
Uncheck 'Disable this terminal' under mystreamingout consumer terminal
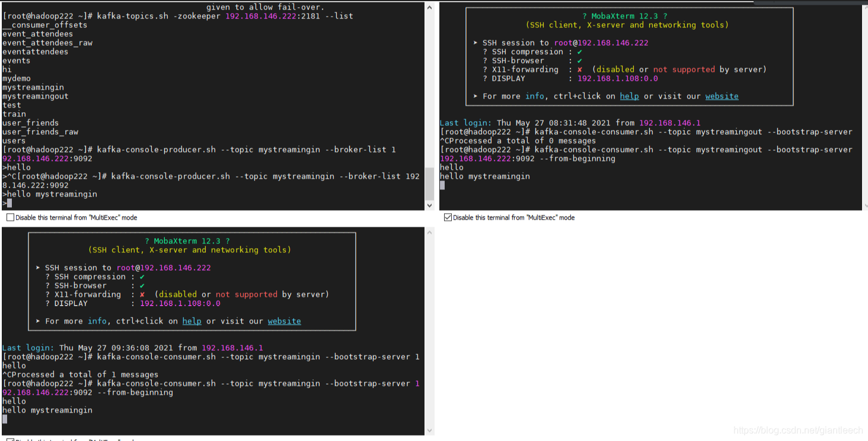[448, 218]
